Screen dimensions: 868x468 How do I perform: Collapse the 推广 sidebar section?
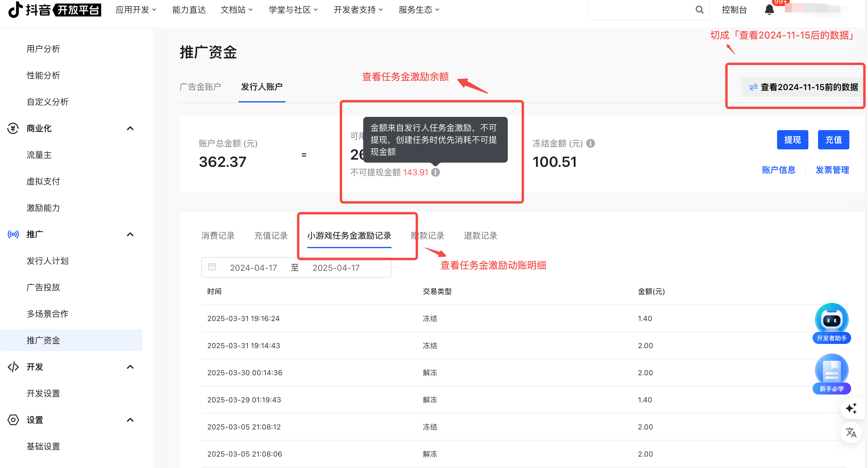tap(130, 235)
